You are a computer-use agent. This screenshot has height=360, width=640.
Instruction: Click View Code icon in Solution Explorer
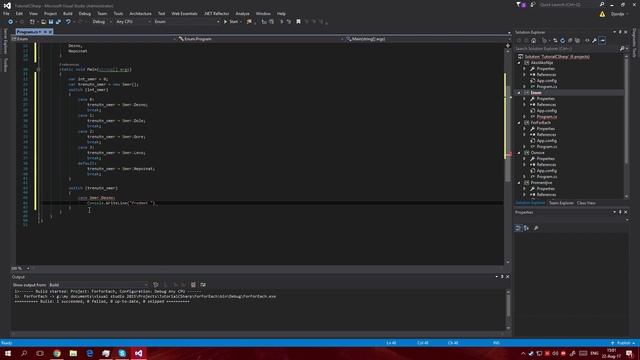coord(587,41)
